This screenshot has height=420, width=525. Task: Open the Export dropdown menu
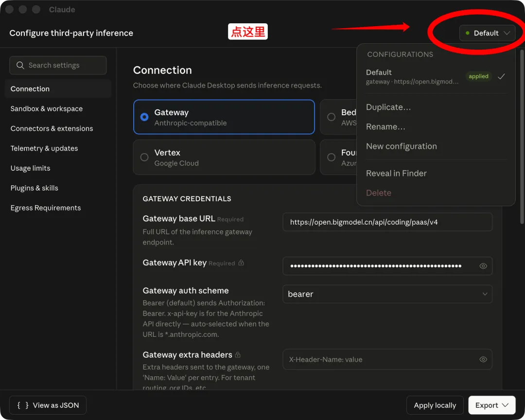pyautogui.click(x=491, y=405)
